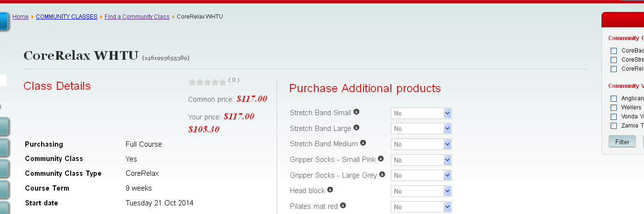Expand the Head block quantity dropdown
The image size is (644, 214).
point(421,191)
